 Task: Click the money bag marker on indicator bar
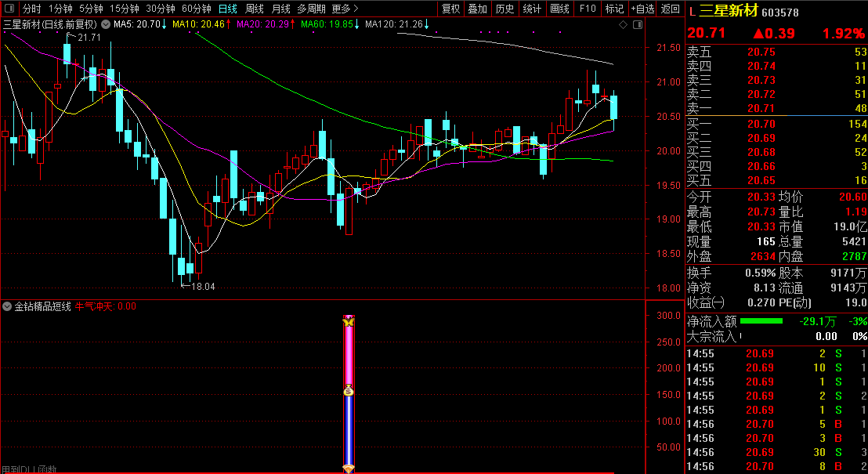349,390
